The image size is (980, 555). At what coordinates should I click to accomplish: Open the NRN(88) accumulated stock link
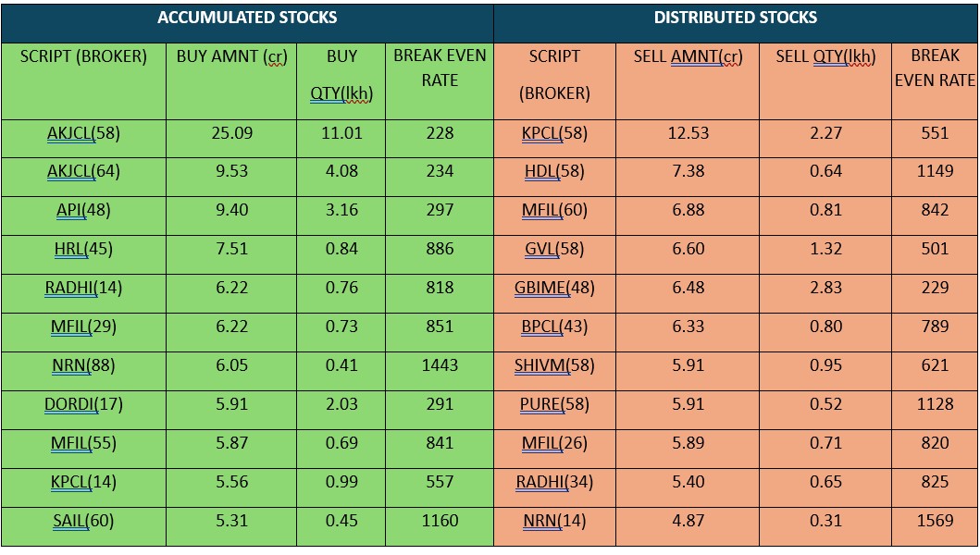[x=83, y=366]
